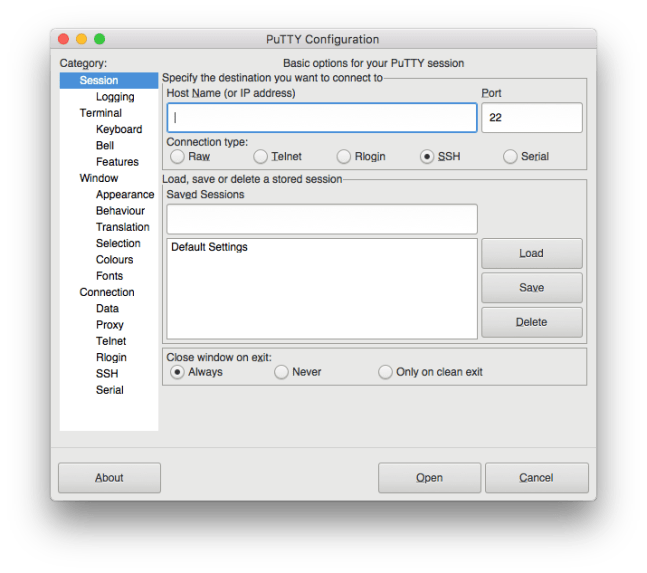Viewport: 647px width, 573px height.
Task: Select Default Settings in the sessions list
Action: (209, 247)
